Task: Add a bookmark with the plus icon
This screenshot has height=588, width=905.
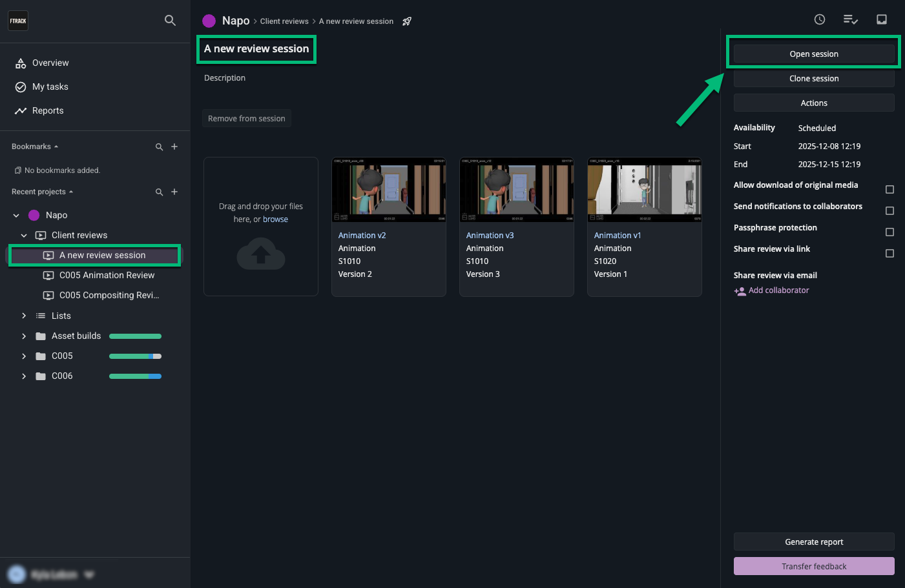Action: pyautogui.click(x=174, y=147)
